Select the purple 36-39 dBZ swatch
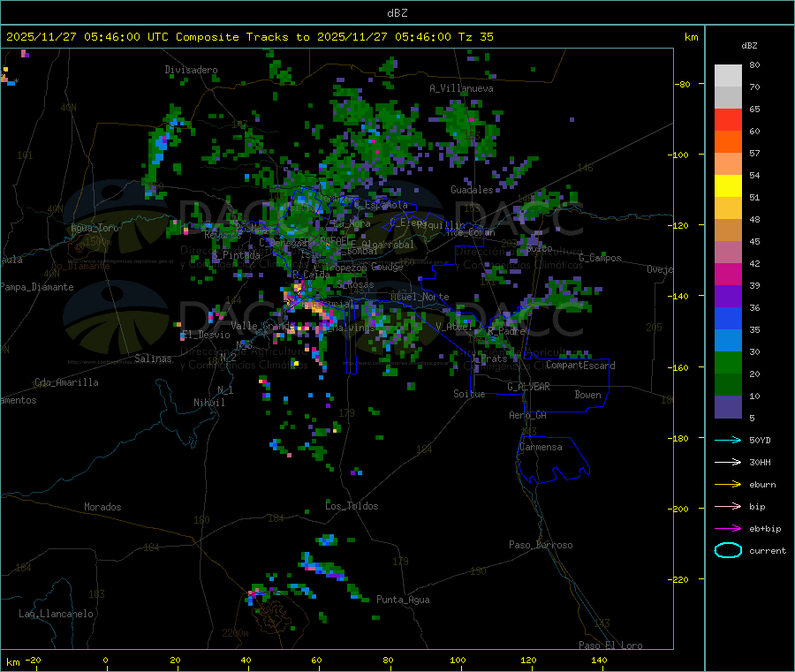 pos(728,297)
